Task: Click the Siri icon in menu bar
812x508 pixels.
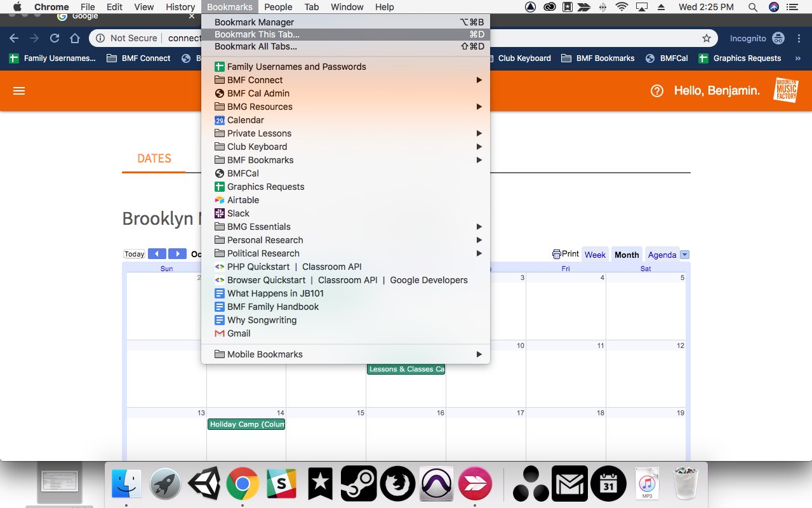Action: click(773, 7)
